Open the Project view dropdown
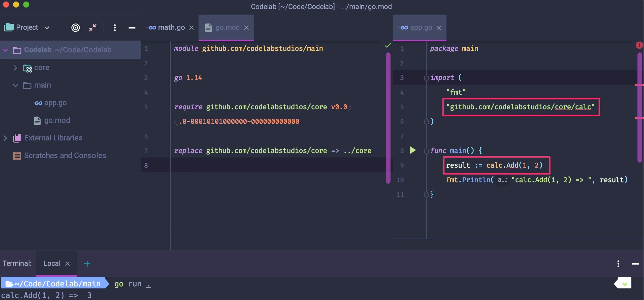 click(47, 27)
